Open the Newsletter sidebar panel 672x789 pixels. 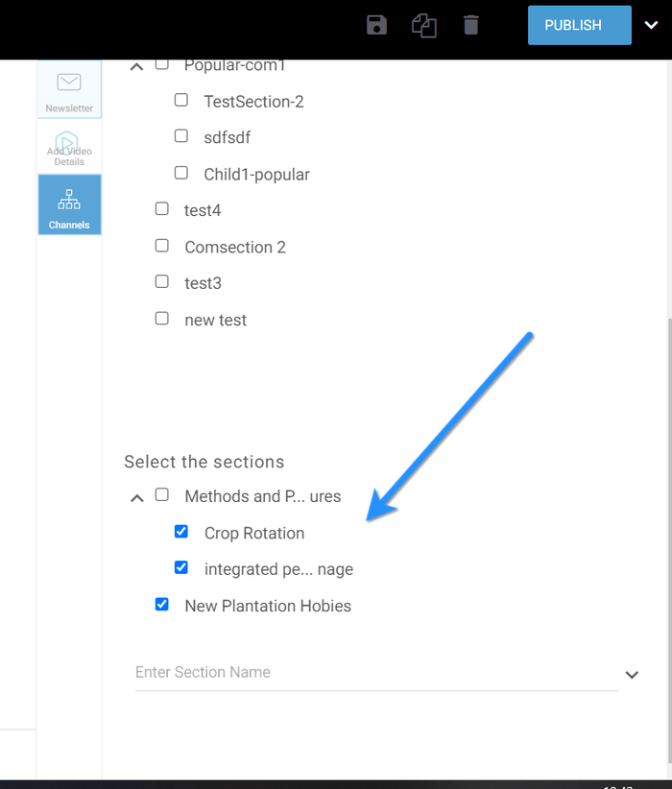point(69,90)
